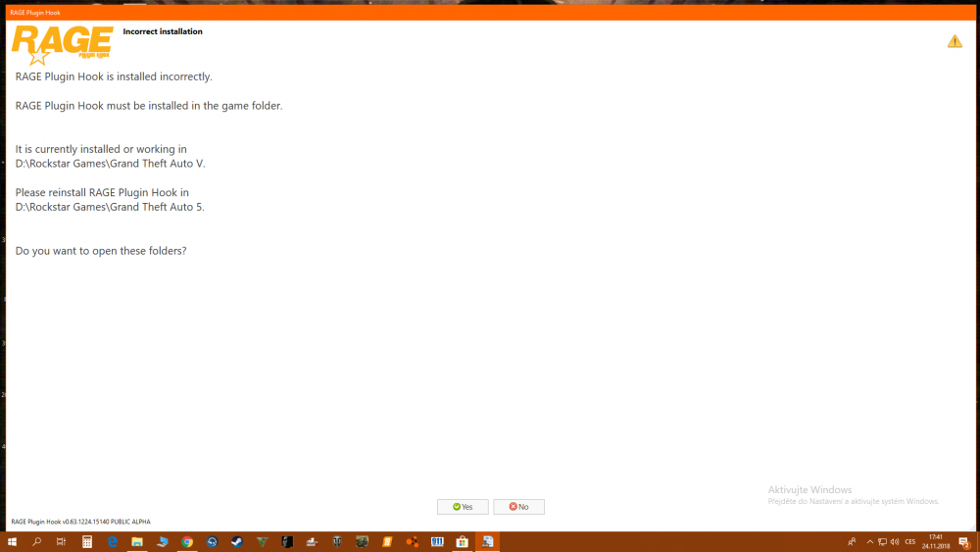
Task: Click the installed path 'Grand Theft Auto V.' line
Action: (x=110, y=164)
